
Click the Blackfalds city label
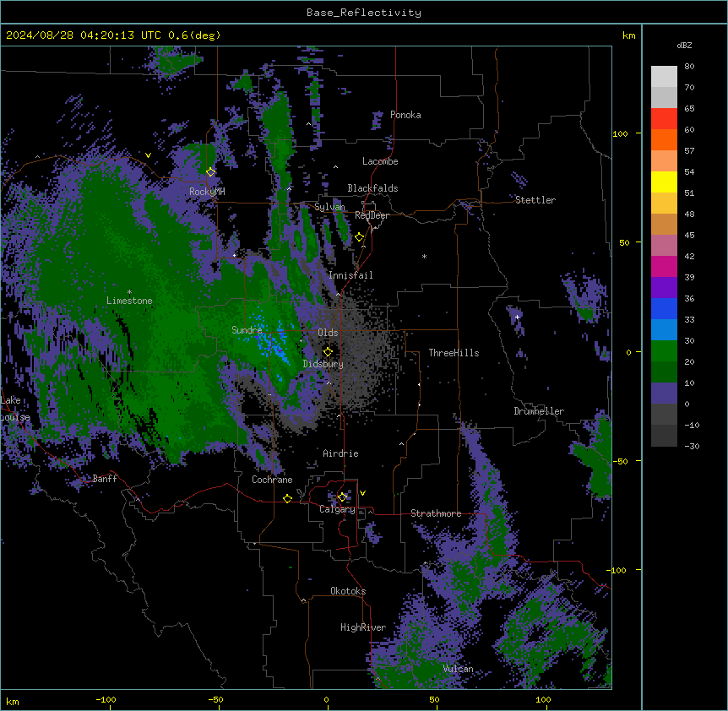pos(372,188)
